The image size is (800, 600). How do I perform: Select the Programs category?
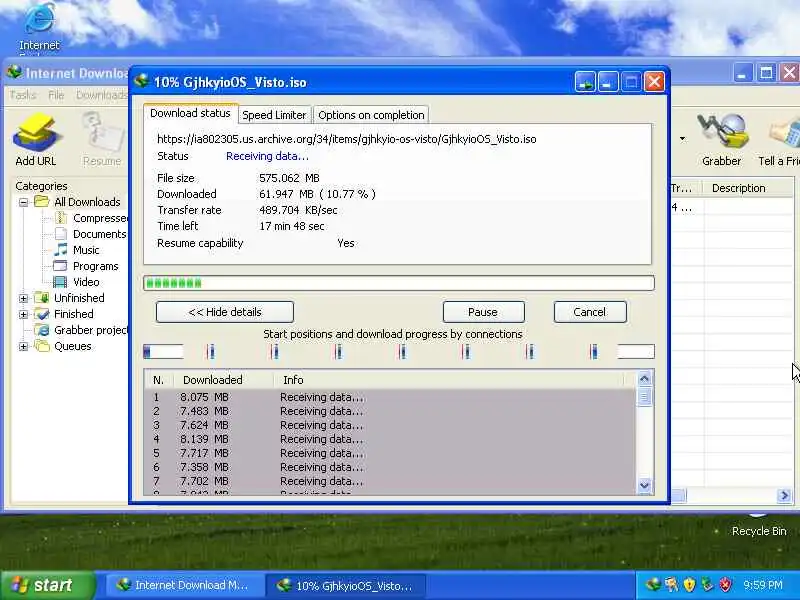click(86, 266)
